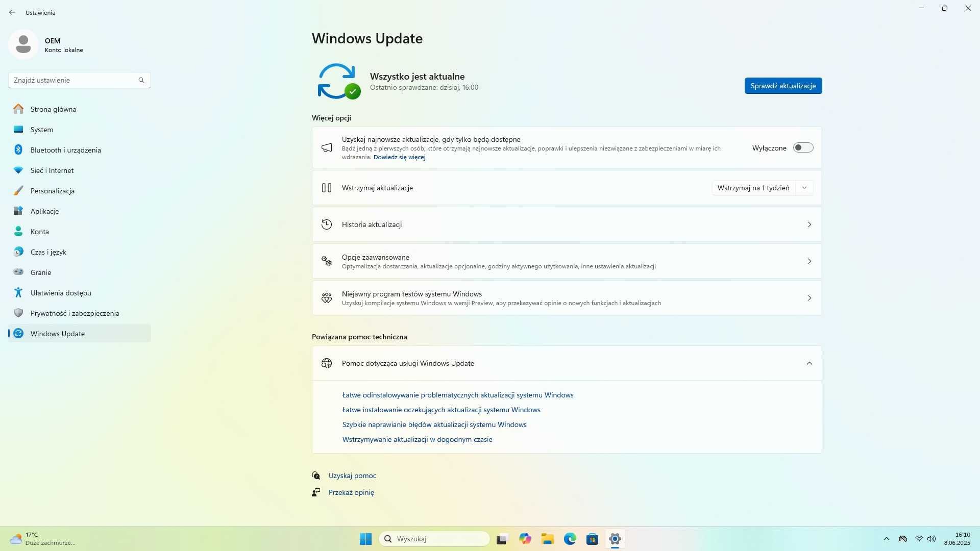Open Niejawny program testów chevron

tap(810, 298)
